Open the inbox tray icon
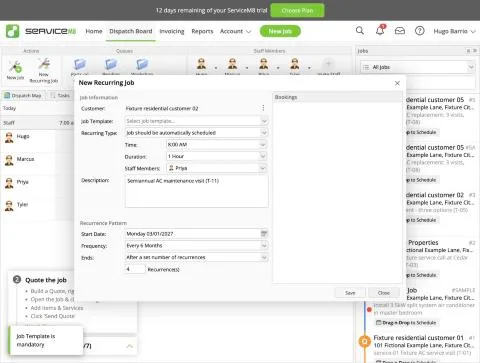 point(400,31)
